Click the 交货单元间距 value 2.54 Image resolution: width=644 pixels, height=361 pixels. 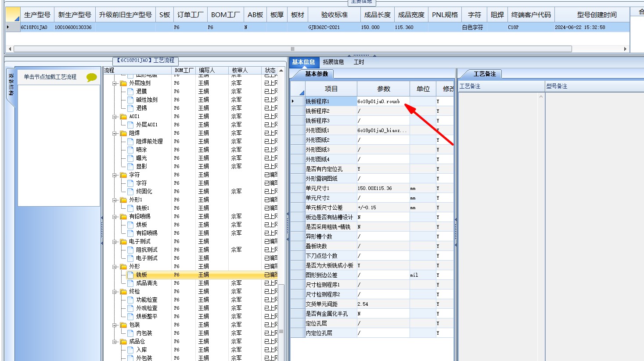coord(383,304)
